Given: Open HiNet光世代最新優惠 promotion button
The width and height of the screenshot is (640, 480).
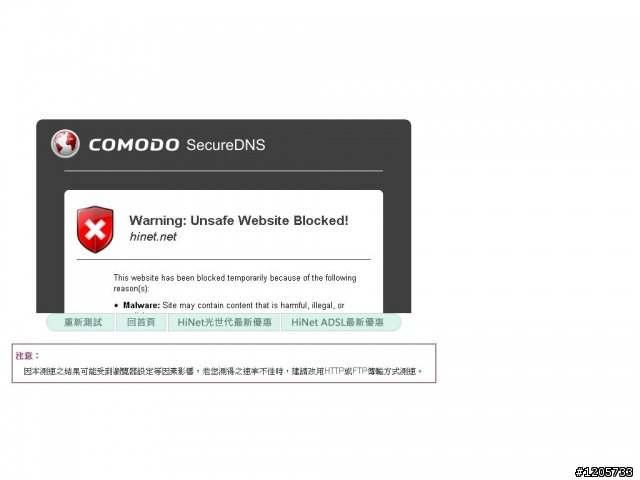Looking at the screenshot, I should coord(224,322).
